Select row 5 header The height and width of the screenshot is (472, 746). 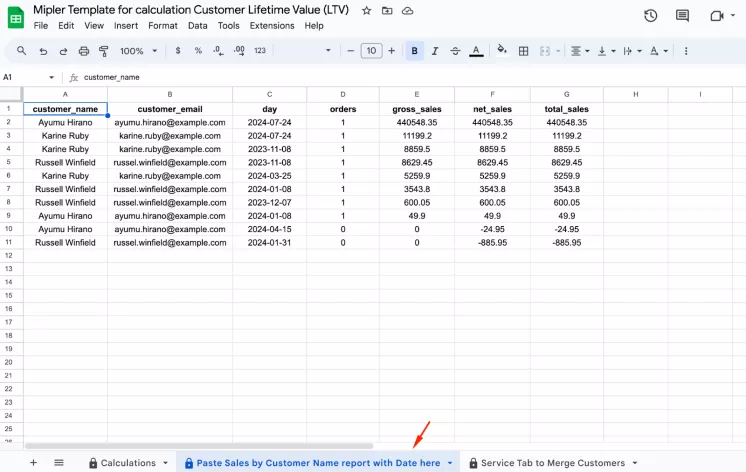[11, 162]
